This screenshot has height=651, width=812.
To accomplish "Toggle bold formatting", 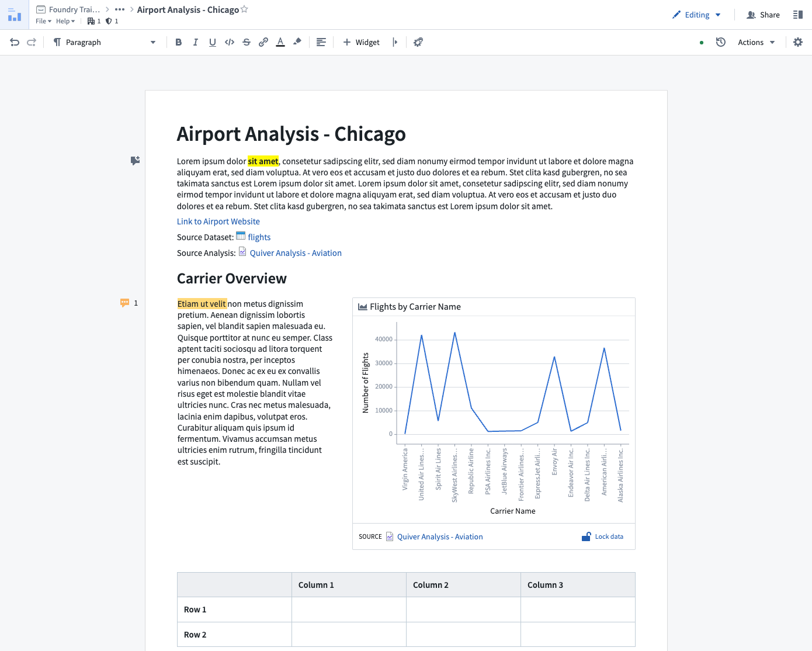I will 178,42.
